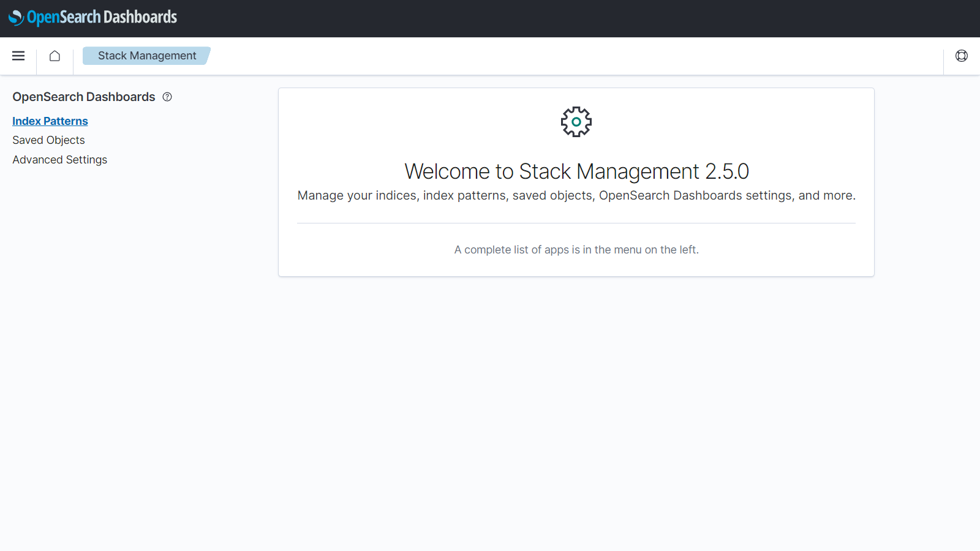
Task: Click the OpenSearch swirl logo mark
Action: [16, 18]
